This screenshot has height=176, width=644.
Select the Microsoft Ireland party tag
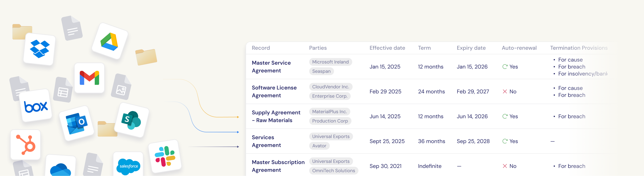click(x=330, y=62)
